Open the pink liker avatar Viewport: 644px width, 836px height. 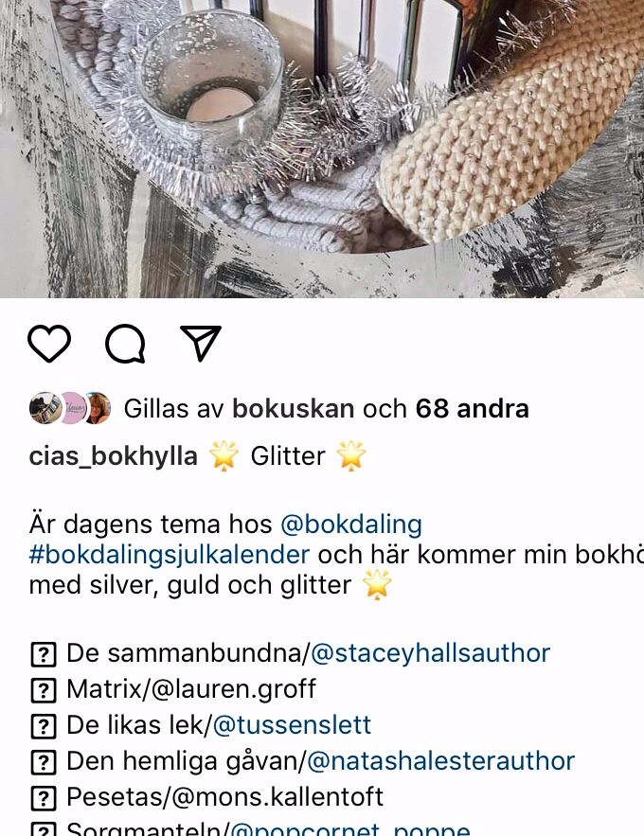point(71,408)
